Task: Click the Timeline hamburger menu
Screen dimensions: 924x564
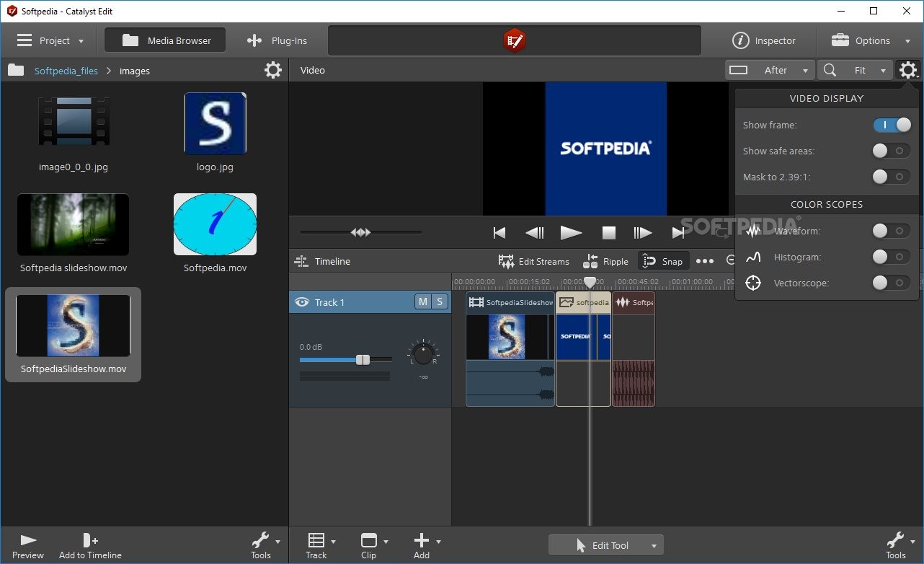Action: tap(301, 261)
